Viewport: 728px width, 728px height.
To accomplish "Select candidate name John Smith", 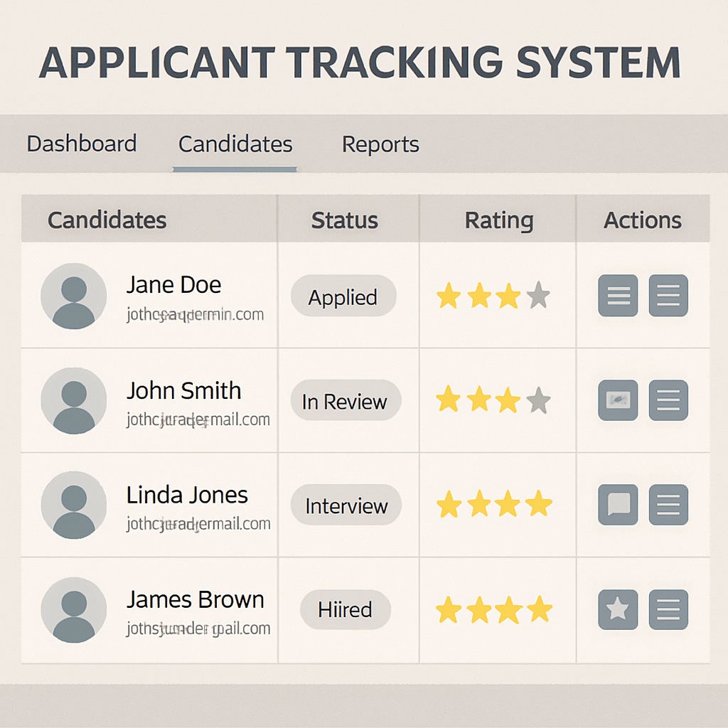I will 184,390.
